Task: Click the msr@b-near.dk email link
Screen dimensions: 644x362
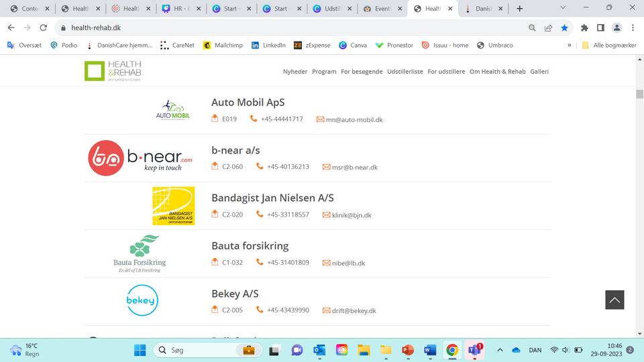Action: point(354,168)
